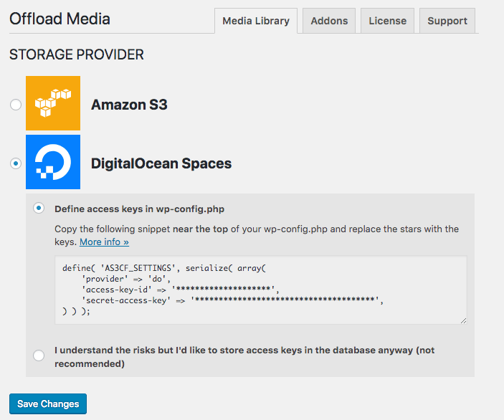Viewport: 504px width, 420px height.
Task: Click the Save Changes button
Action: click(48, 404)
